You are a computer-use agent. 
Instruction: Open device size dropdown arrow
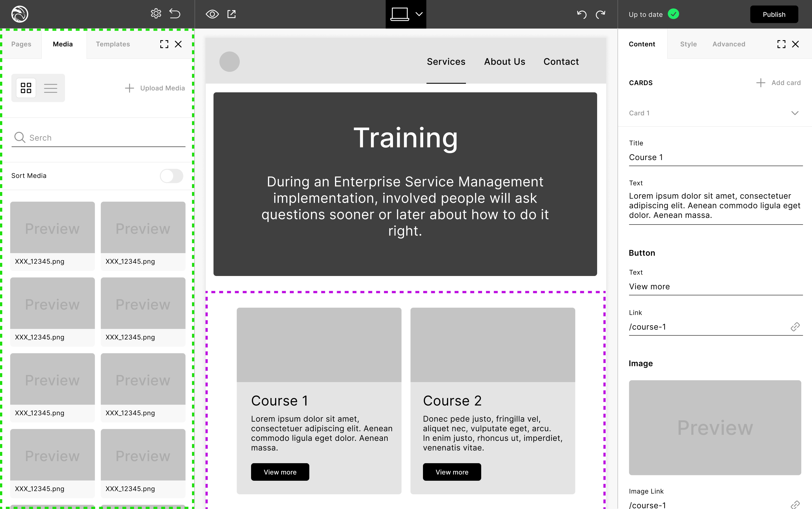tap(419, 14)
